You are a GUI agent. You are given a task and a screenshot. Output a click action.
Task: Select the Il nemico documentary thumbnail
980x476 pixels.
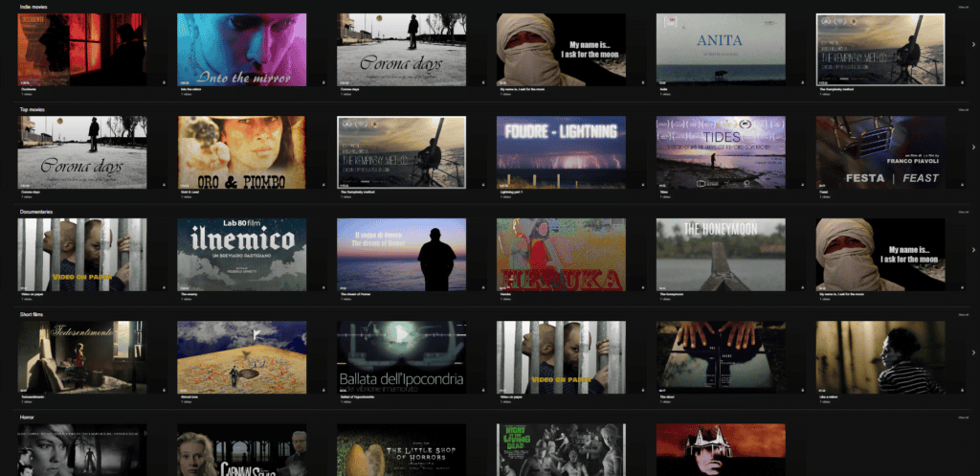241,254
